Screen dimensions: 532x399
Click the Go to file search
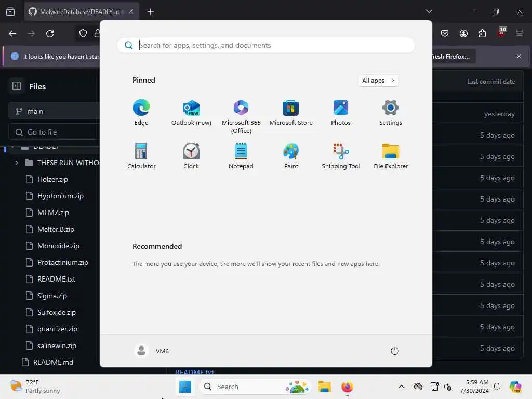[x=54, y=132]
